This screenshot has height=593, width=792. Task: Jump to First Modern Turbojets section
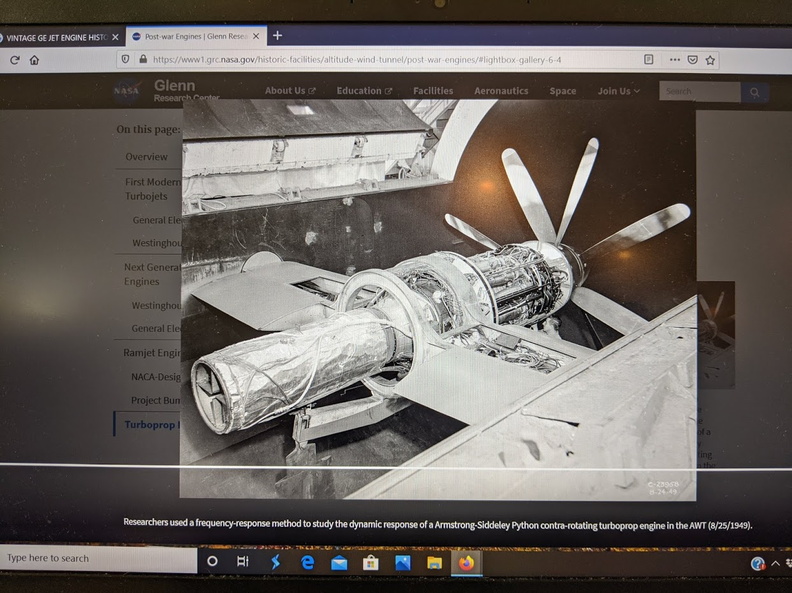153,188
